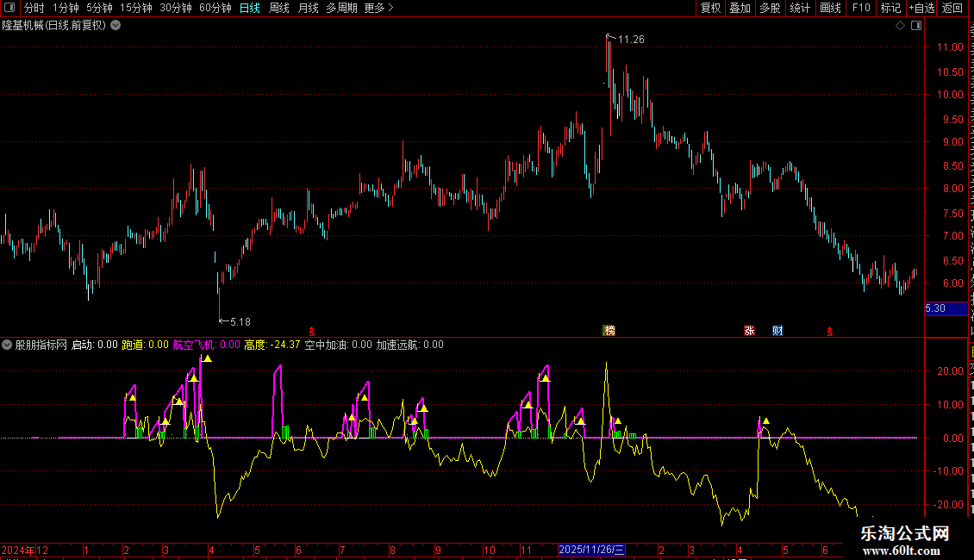Image resolution: width=974 pixels, height=560 pixels.
Task: Click the 2025/11/26/三 date marker
Action: pos(591,550)
